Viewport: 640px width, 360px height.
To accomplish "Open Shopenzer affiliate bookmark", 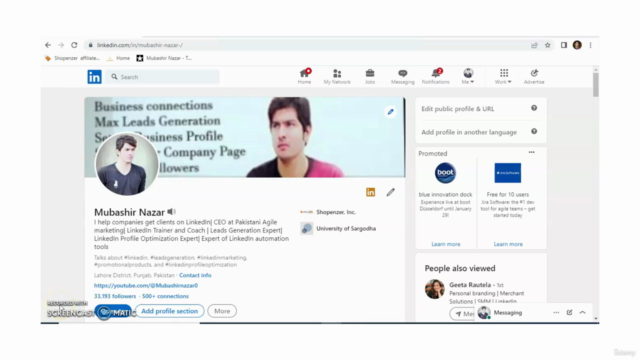I will (x=72, y=58).
